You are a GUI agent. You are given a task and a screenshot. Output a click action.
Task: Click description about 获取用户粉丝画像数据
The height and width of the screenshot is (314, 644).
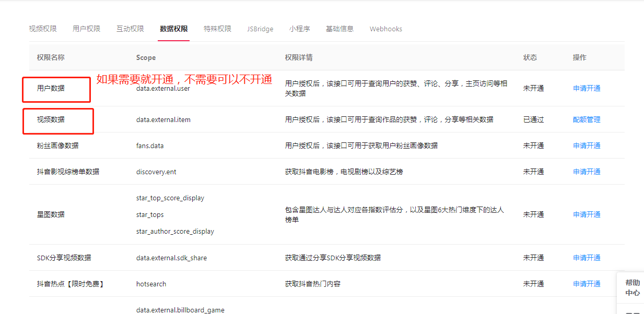click(x=361, y=146)
